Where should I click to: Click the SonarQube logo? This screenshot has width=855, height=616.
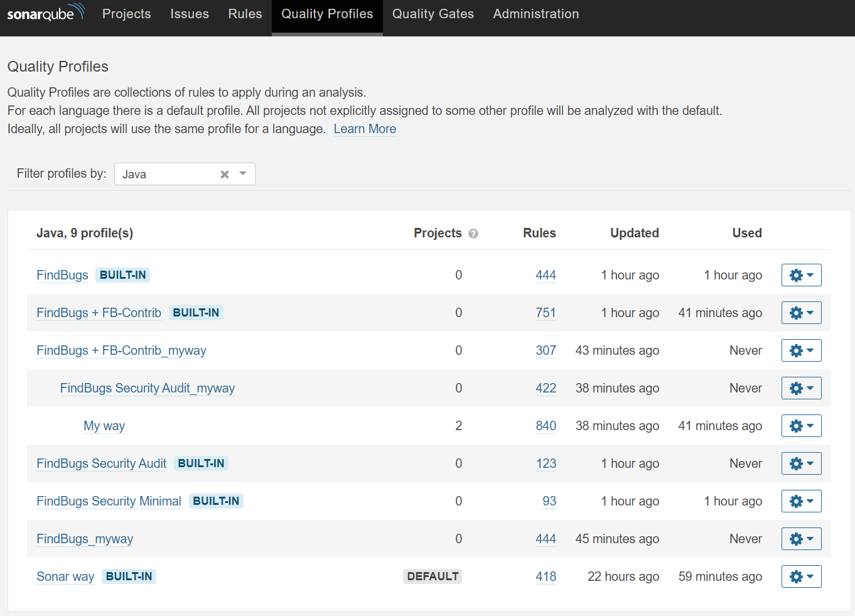click(x=46, y=13)
